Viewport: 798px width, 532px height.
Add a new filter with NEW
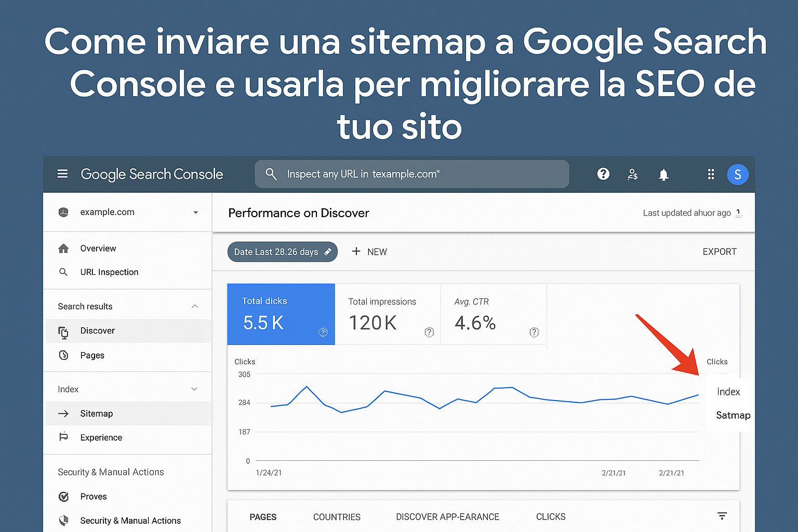[369, 252]
